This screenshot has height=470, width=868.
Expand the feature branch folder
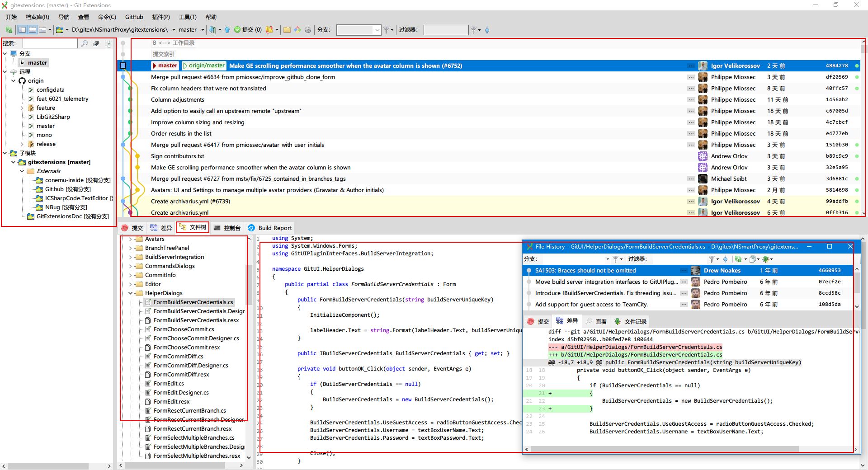tap(22, 108)
